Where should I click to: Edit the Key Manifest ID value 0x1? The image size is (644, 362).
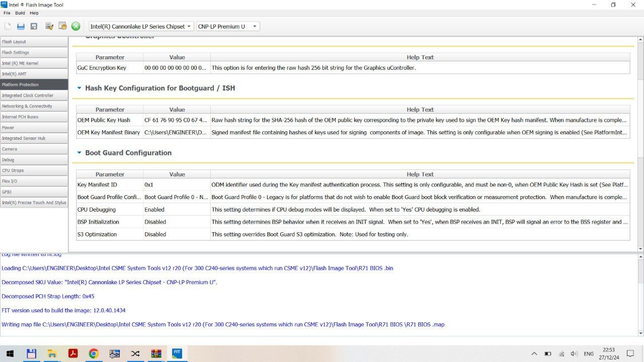177,185
